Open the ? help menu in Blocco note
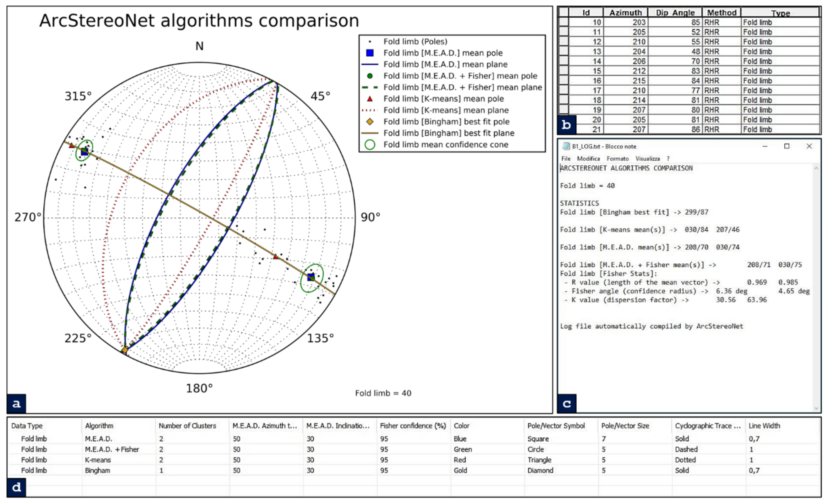 point(668,158)
